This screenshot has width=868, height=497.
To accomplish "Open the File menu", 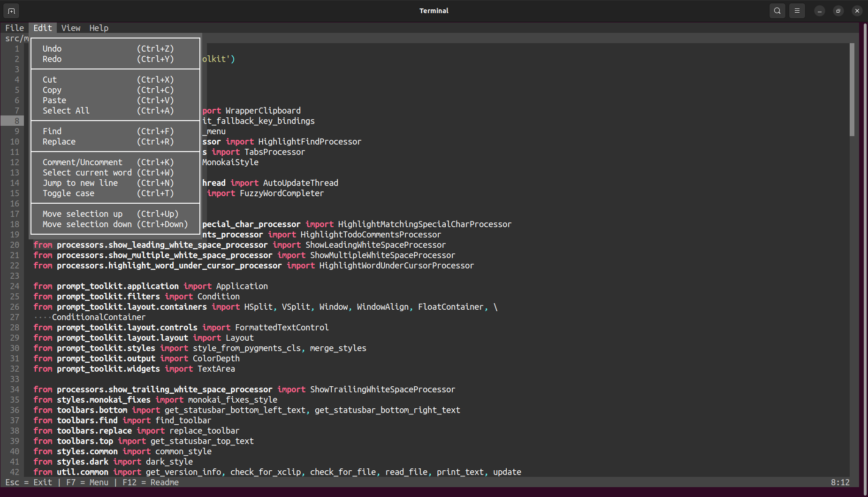I will coord(15,28).
